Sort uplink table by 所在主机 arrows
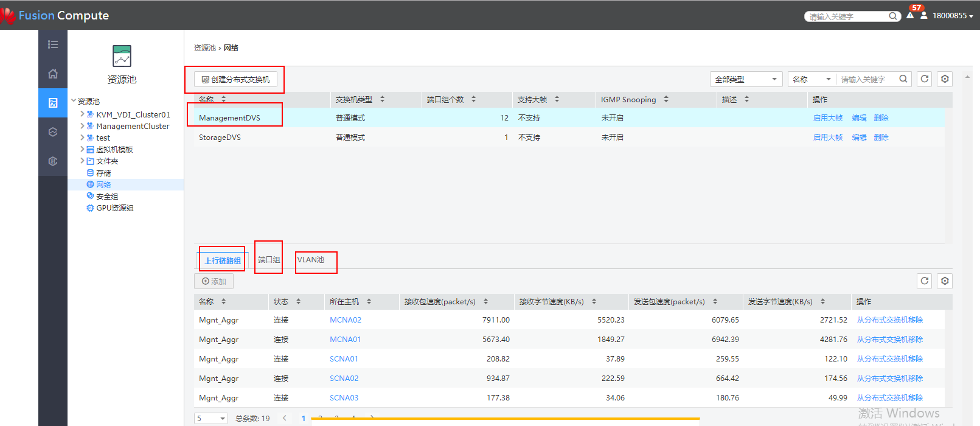This screenshot has height=426, width=980. (x=369, y=301)
